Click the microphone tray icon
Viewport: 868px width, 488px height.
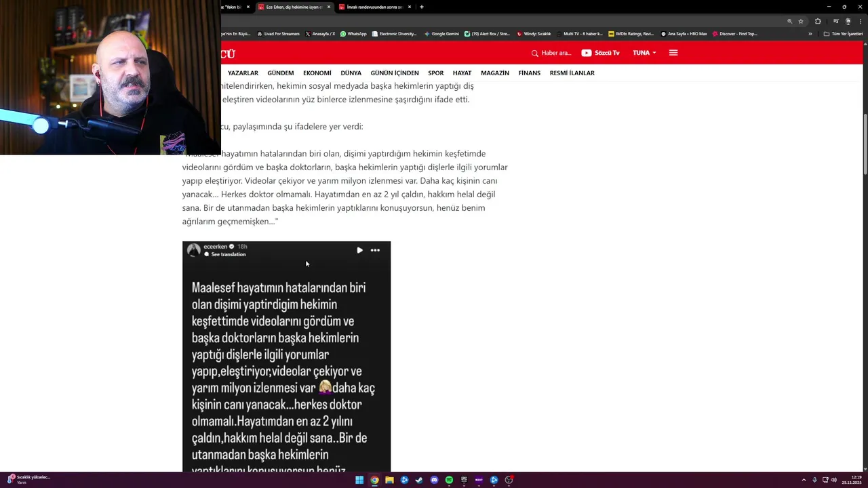coord(814,480)
